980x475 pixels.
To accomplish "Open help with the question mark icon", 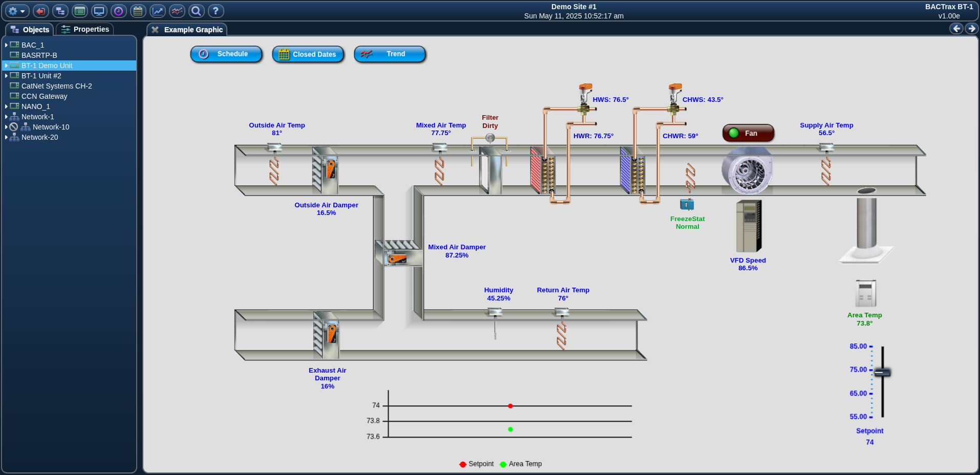I will (x=216, y=11).
